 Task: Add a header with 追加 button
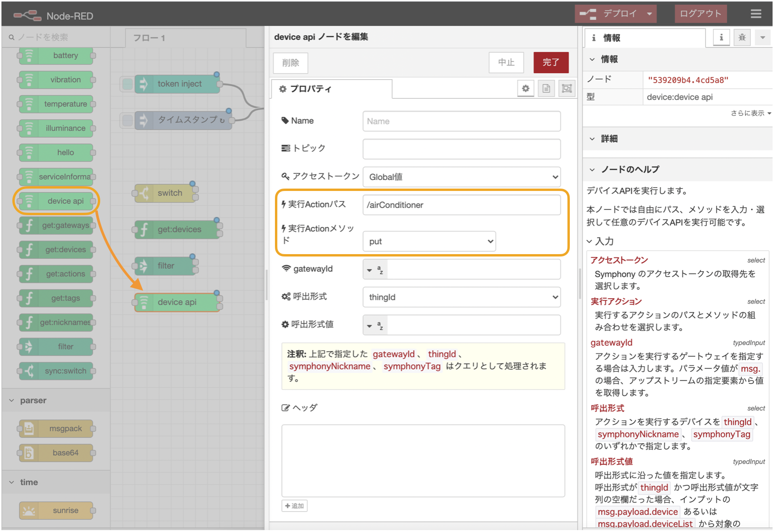(294, 506)
